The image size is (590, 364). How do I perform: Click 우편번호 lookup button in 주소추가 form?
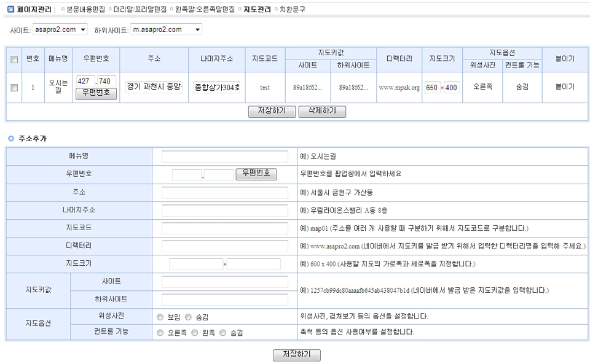[256, 174]
